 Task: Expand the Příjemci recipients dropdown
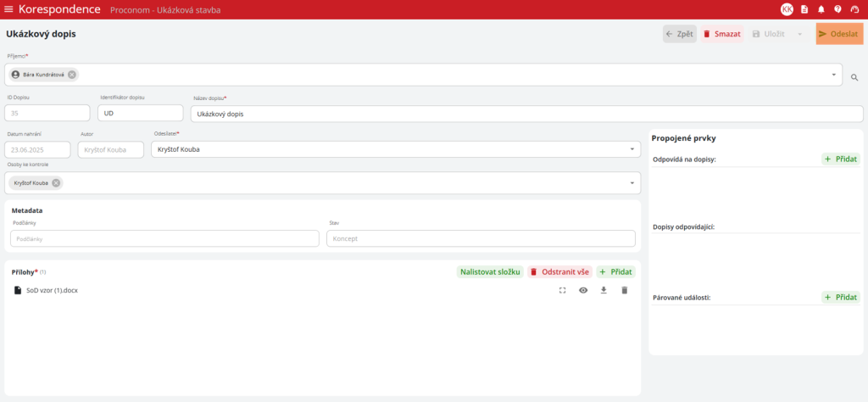click(833, 75)
